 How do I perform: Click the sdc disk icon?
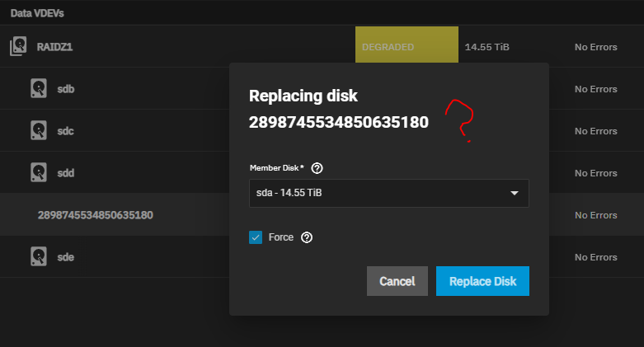40,131
